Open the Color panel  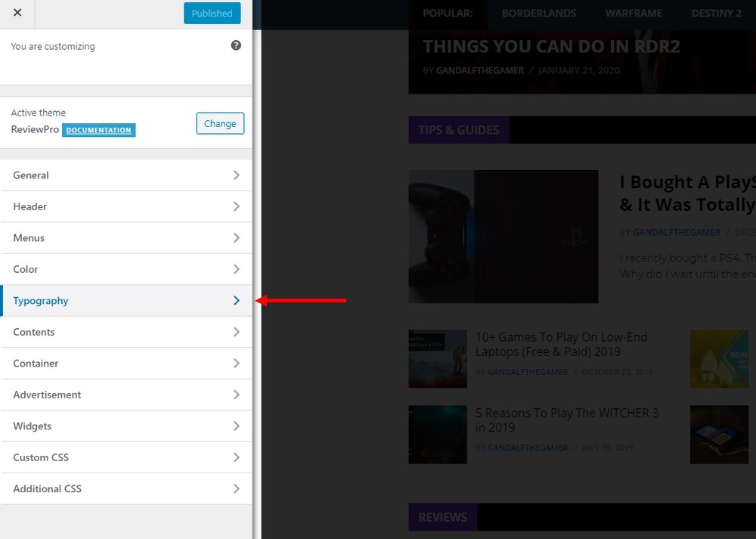point(126,269)
